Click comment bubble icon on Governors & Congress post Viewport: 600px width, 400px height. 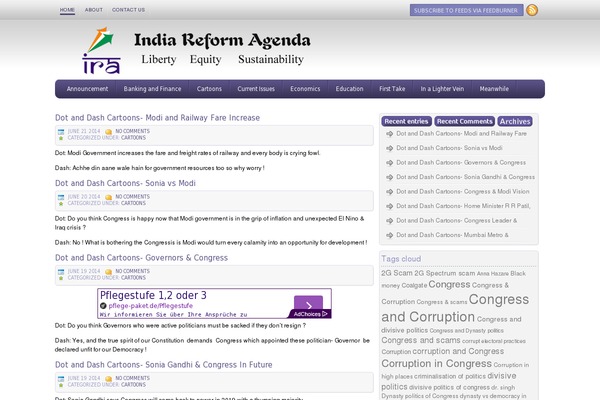(x=109, y=272)
